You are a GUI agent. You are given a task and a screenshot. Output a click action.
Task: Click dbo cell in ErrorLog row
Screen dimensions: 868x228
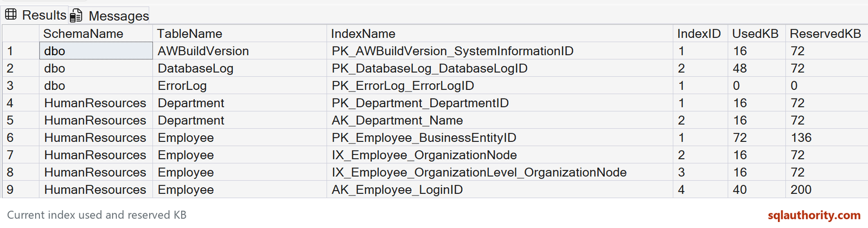click(x=96, y=86)
